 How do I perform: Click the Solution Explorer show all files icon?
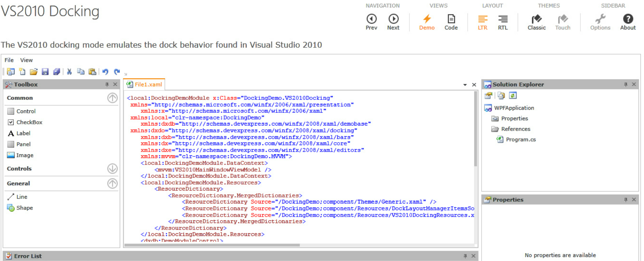(x=501, y=96)
